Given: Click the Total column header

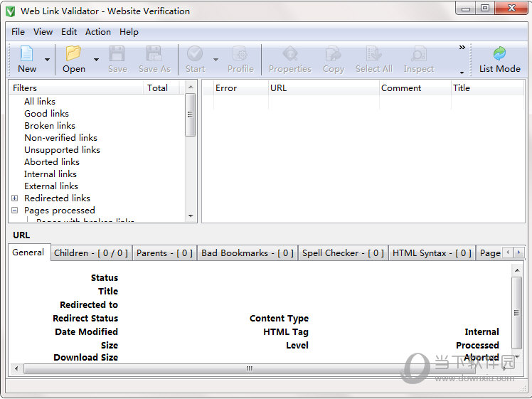Looking at the screenshot, I should click(x=161, y=88).
